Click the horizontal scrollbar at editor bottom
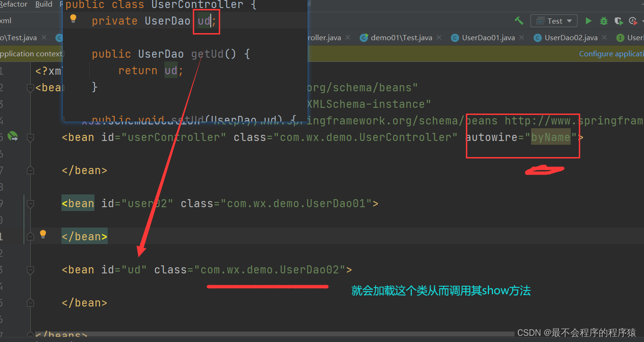 274,334
